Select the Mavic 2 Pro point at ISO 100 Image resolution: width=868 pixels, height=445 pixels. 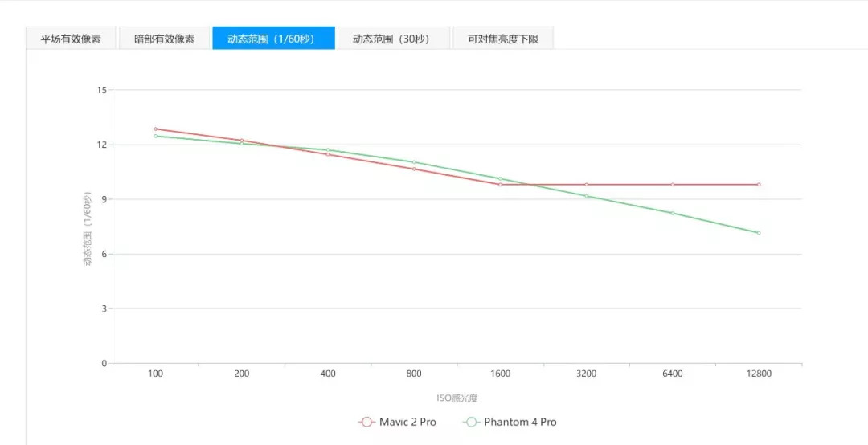tap(155, 129)
